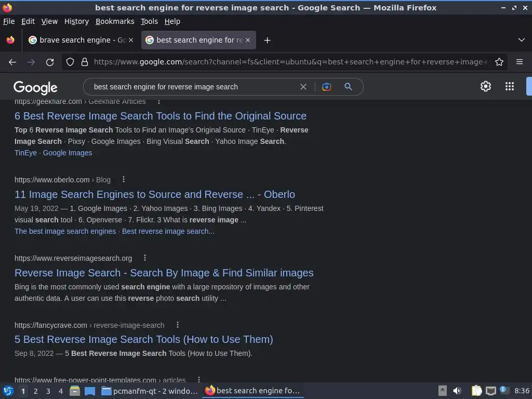Switch to virtual desktop 2

pos(36,391)
